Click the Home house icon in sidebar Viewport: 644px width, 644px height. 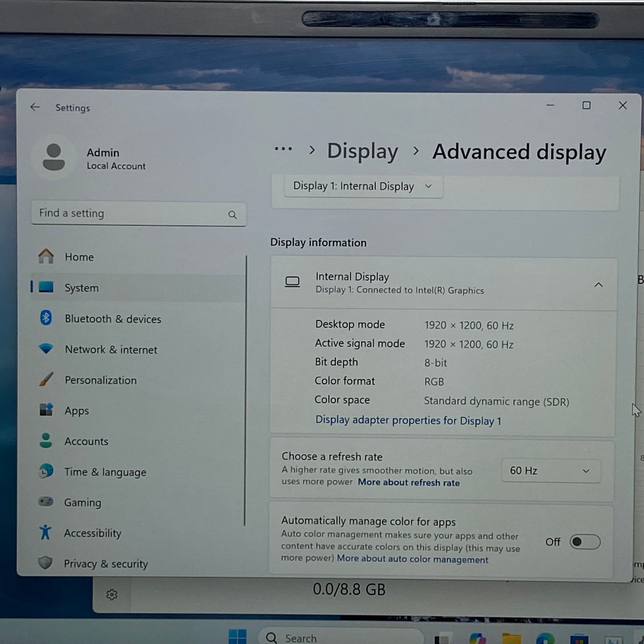[46, 256]
